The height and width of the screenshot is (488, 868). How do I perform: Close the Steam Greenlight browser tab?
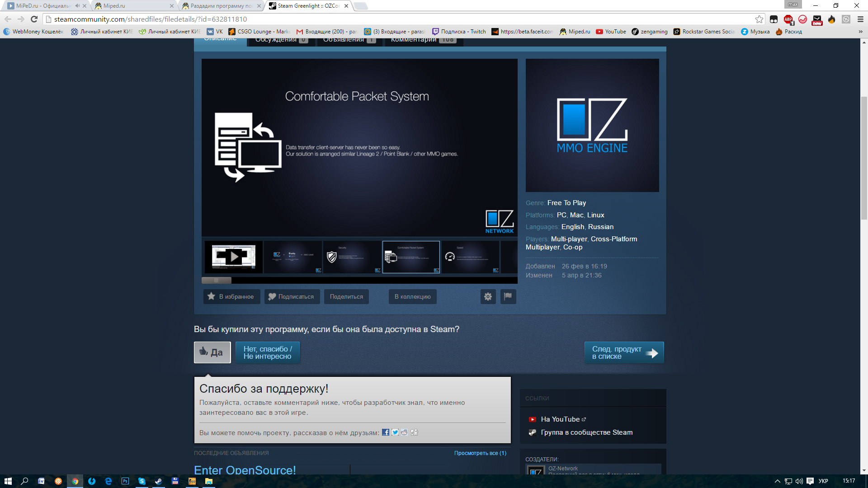click(346, 6)
